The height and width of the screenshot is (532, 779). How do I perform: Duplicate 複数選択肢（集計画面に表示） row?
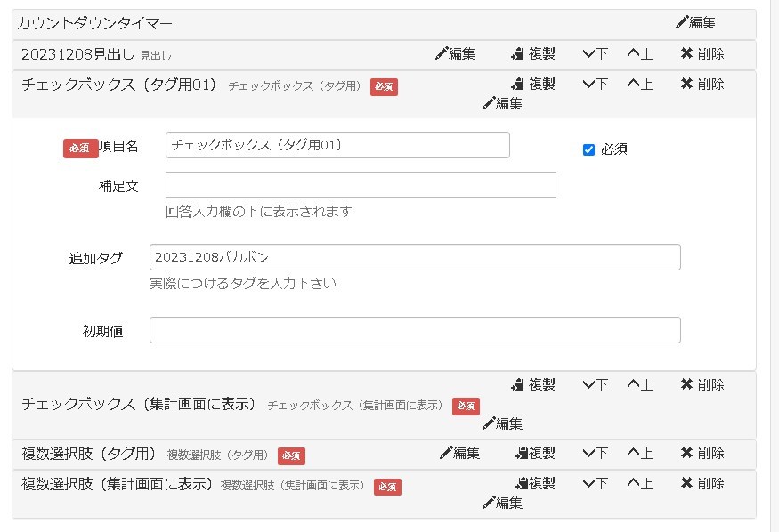pyautogui.click(x=534, y=483)
